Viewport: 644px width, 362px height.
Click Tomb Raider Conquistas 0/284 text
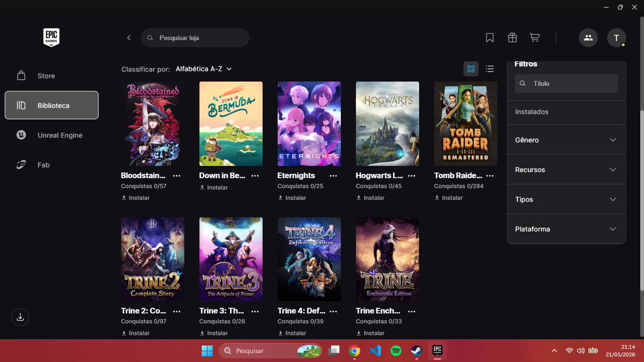pyautogui.click(x=459, y=186)
